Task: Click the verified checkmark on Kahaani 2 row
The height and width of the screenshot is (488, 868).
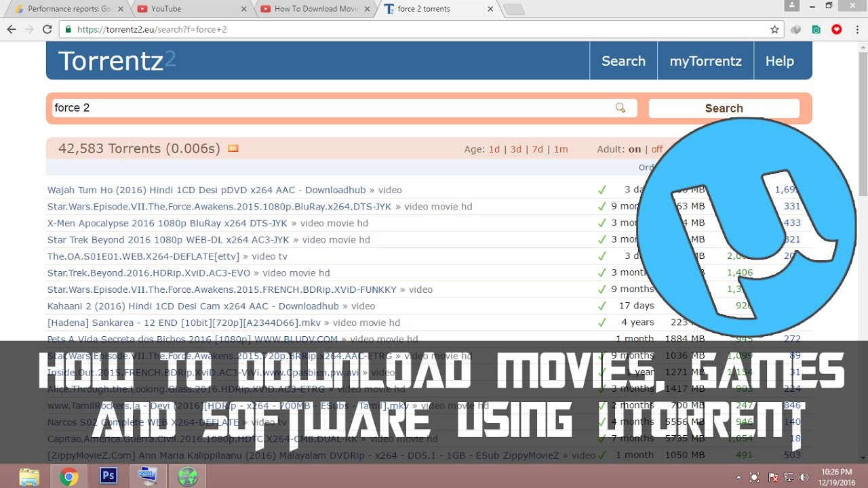Action: tap(601, 306)
